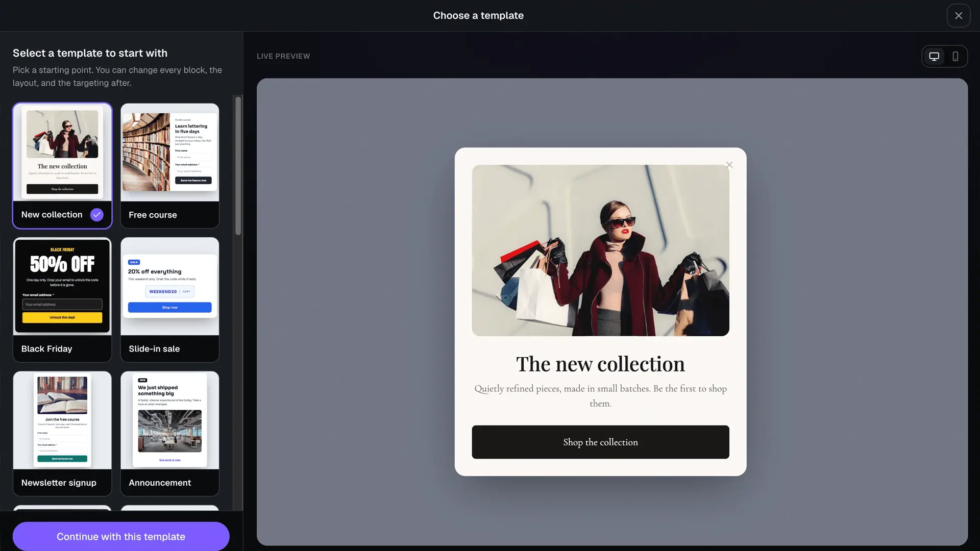Click the template list scrollbar
The width and height of the screenshot is (980, 551).
[238, 166]
